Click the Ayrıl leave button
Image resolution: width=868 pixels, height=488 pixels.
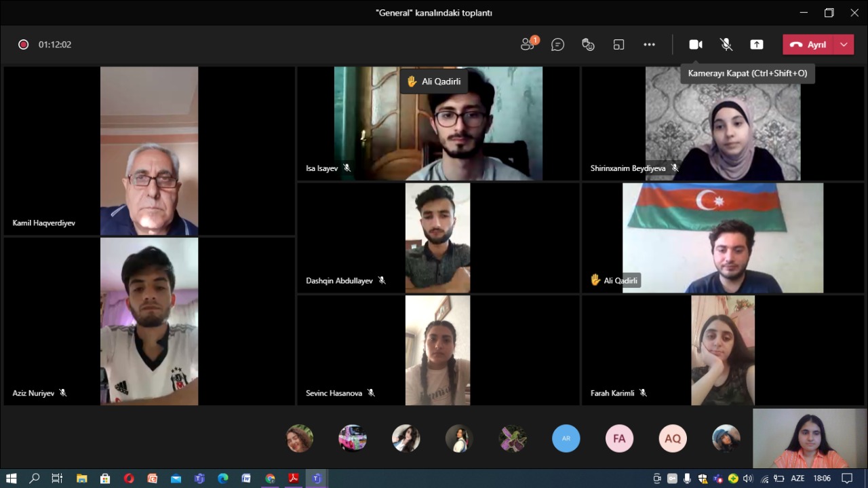click(x=809, y=45)
